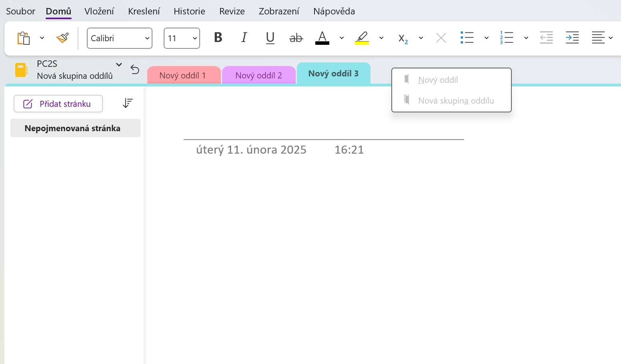Toggle subscript formatting
621x364 pixels.
[x=403, y=38]
